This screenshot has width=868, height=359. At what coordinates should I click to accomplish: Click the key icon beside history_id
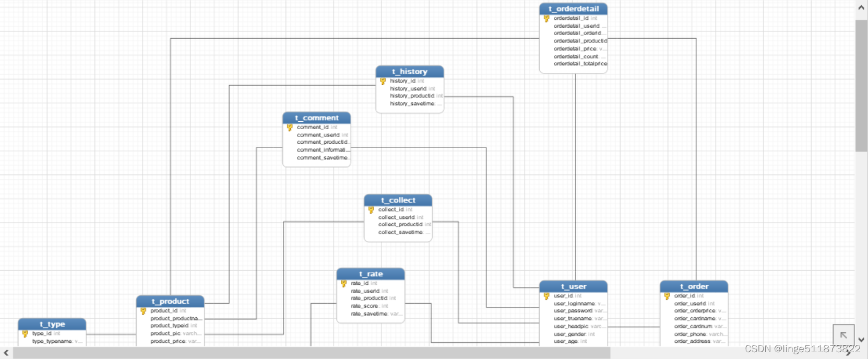pos(383,81)
